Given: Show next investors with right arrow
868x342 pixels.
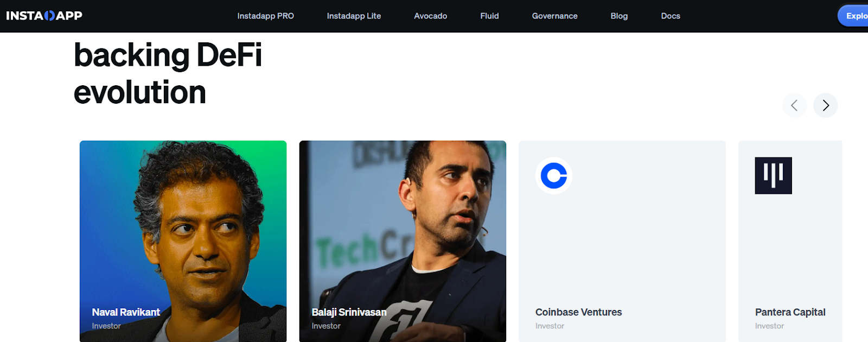Looking at the screenshot, I should tap(825, 105).
